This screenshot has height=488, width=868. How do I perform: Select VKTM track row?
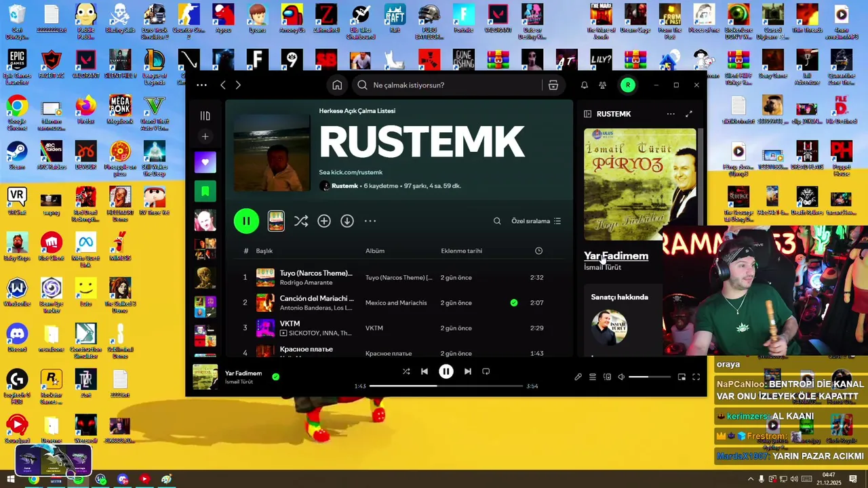399,328
